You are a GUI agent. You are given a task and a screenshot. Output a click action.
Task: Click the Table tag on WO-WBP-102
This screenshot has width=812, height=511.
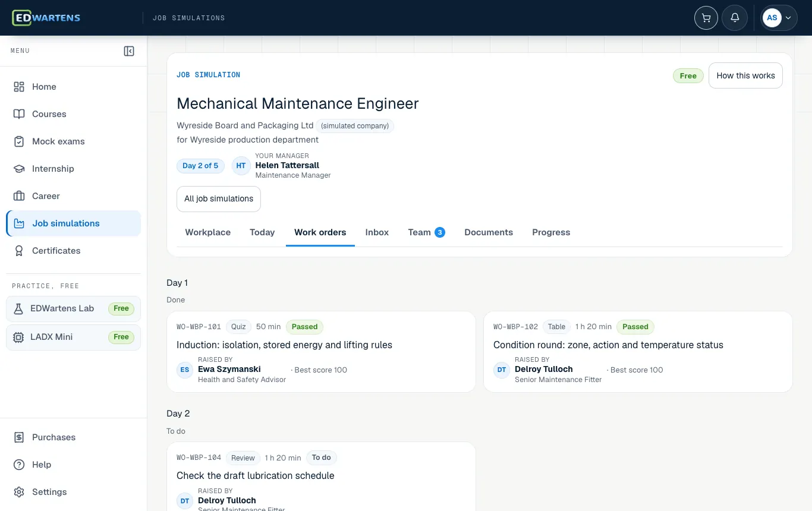(x=556, y=327)
